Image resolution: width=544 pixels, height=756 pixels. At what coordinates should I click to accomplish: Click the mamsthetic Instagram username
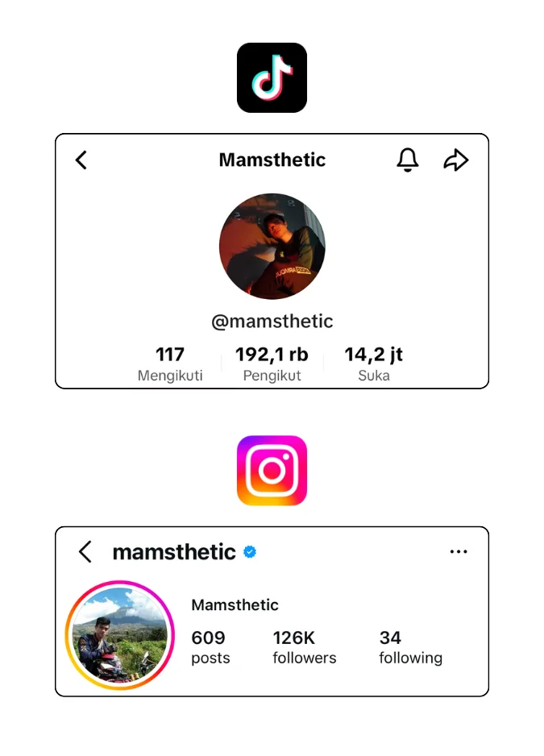coord(174,552)
